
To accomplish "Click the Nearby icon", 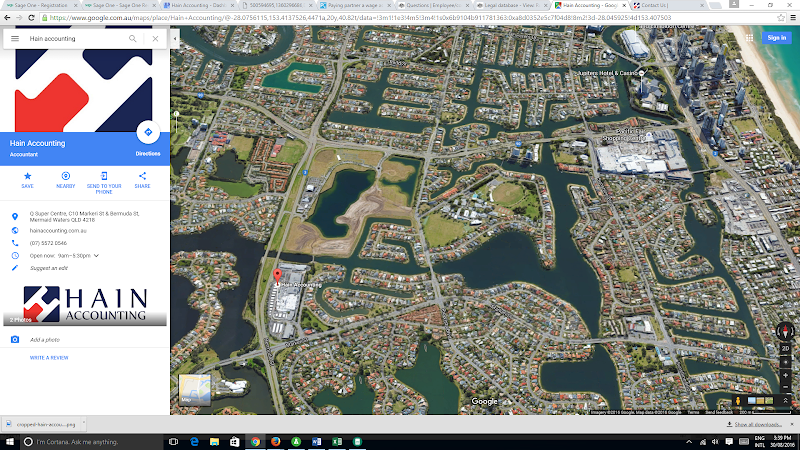I will (x=66, y=177).
